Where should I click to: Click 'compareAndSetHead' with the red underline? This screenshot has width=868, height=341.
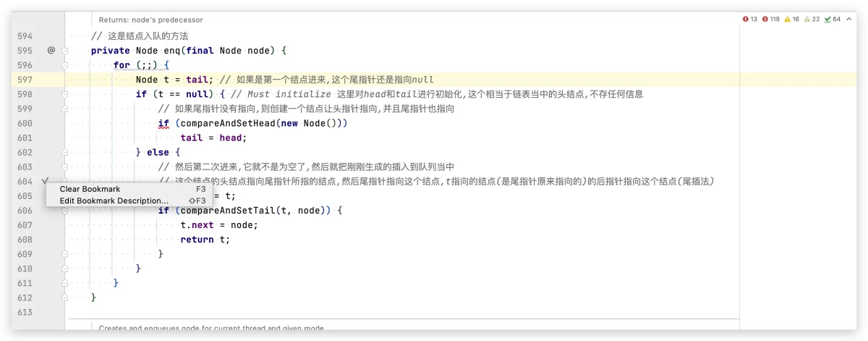[227, 123]
